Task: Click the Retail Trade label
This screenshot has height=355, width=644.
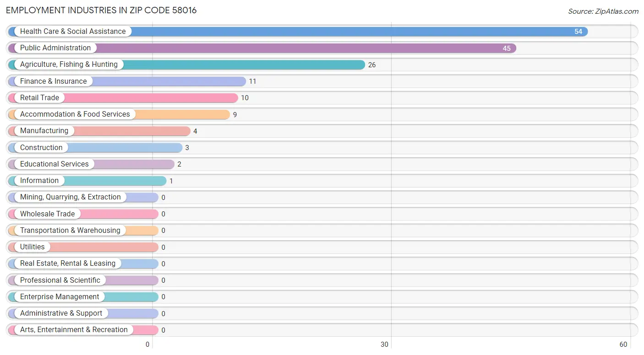Action: click(x=39, y=98)
